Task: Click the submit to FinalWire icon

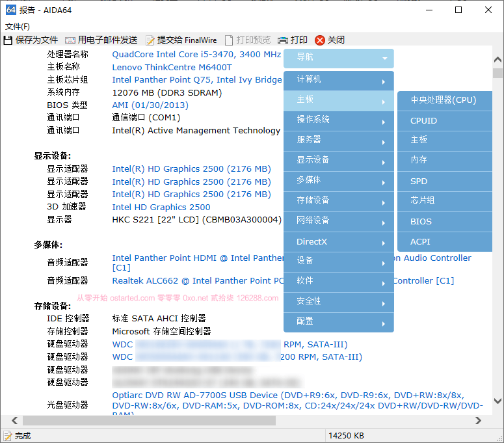Action: point(150,40)
